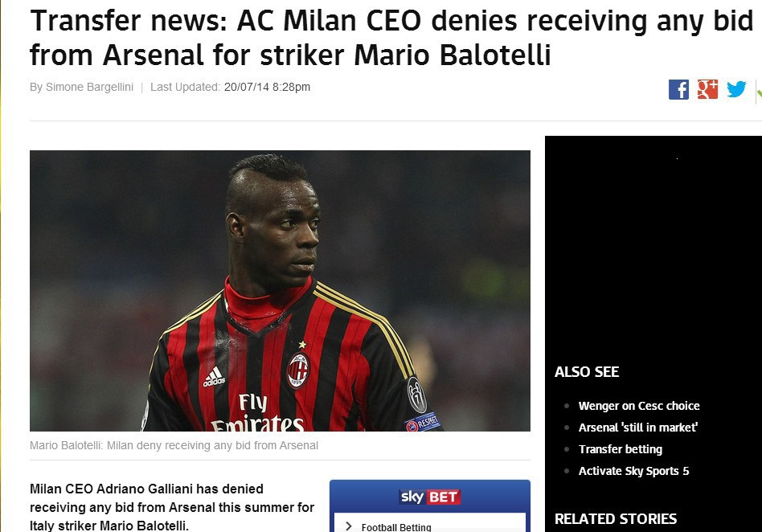The image size is (762, 532).
Task: Click the ALSO SEE heading
Action: [x=587, y=372]
